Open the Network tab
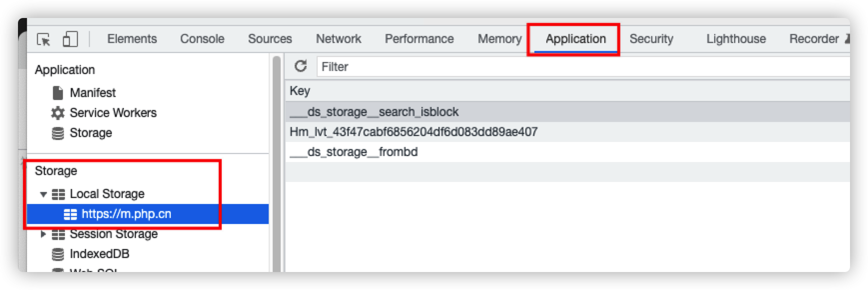868x290 pixels. pos(338,39)
